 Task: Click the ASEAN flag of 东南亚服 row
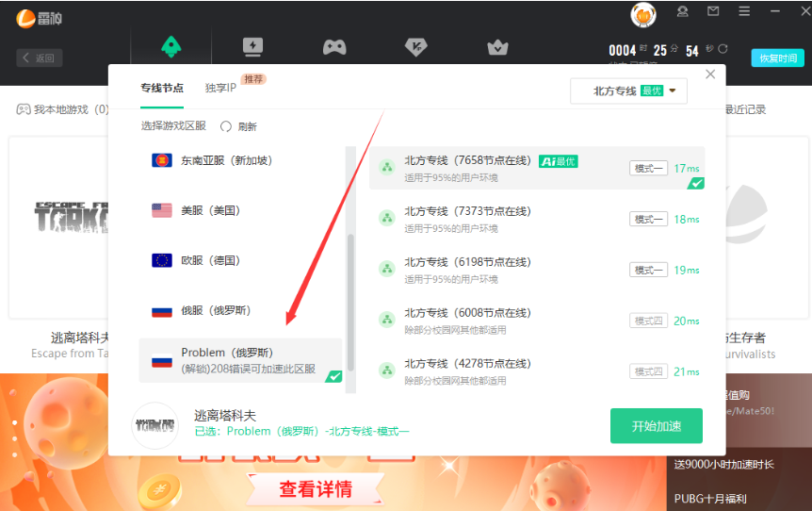pyautogui.click(x=162, y=160)
